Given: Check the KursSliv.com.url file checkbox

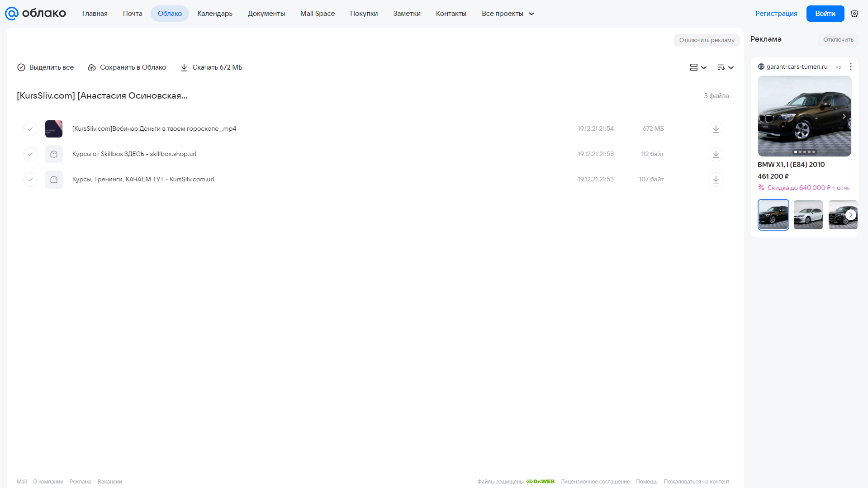Looking at the screenshot, I should coord(30,180).
